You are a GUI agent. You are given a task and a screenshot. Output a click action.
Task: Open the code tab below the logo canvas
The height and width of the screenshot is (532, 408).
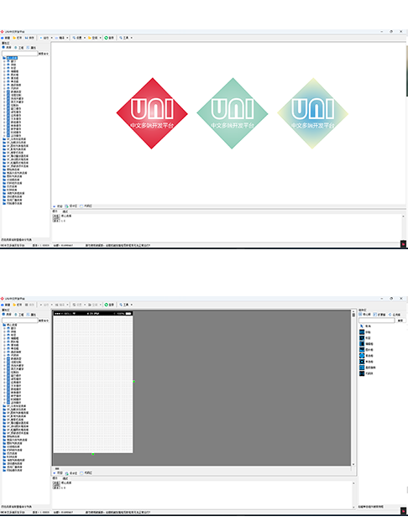pos(86,206)
